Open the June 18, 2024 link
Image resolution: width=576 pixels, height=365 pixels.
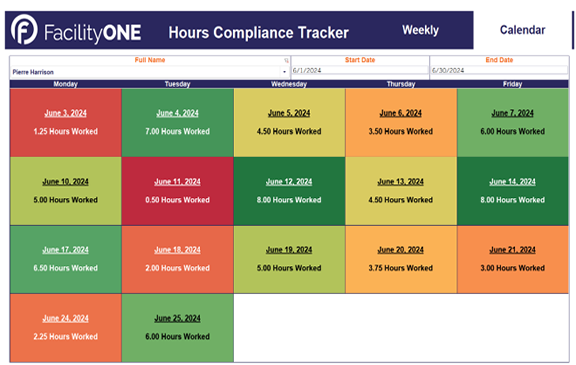pyautogui.click(x=177, y=250)
